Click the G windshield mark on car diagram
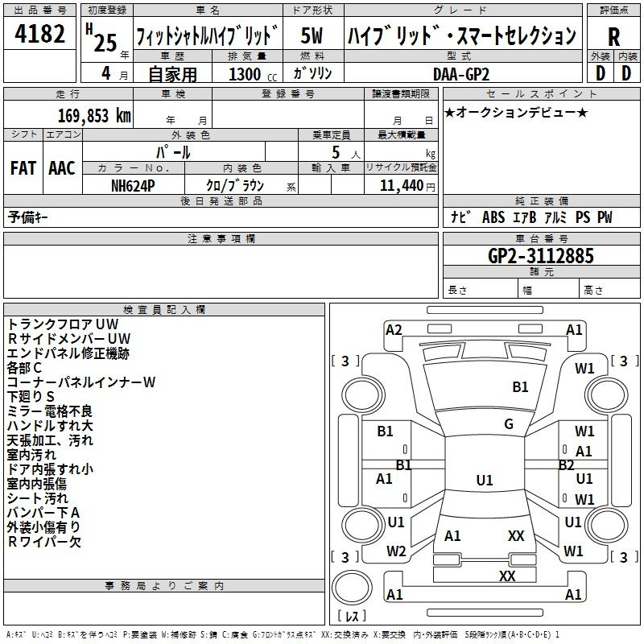The width and height of the screenshot is (644, 644). point(509,424)
